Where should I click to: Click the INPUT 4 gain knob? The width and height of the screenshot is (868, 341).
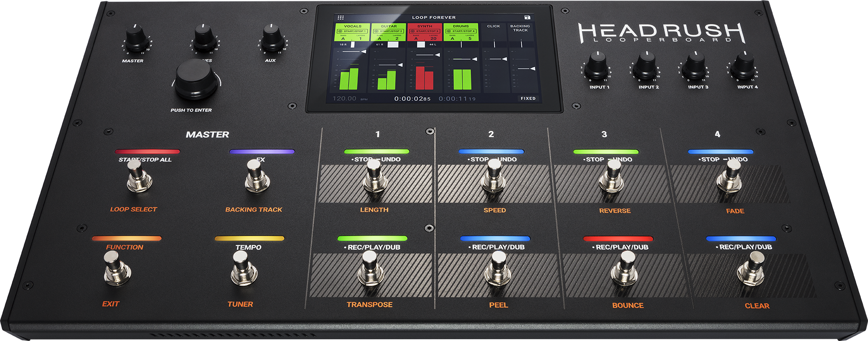click(744, 66)
